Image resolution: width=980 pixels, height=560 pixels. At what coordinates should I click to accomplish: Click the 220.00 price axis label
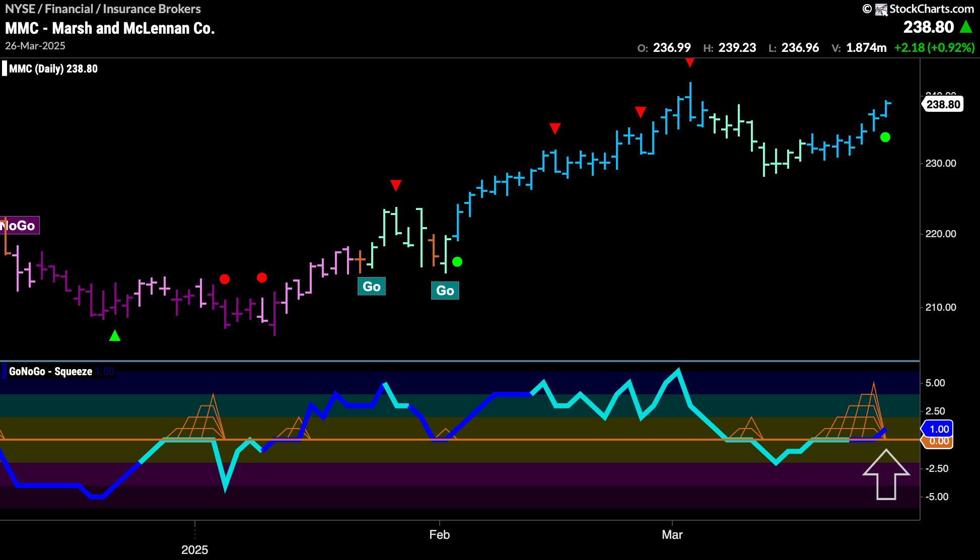(941, 234)
